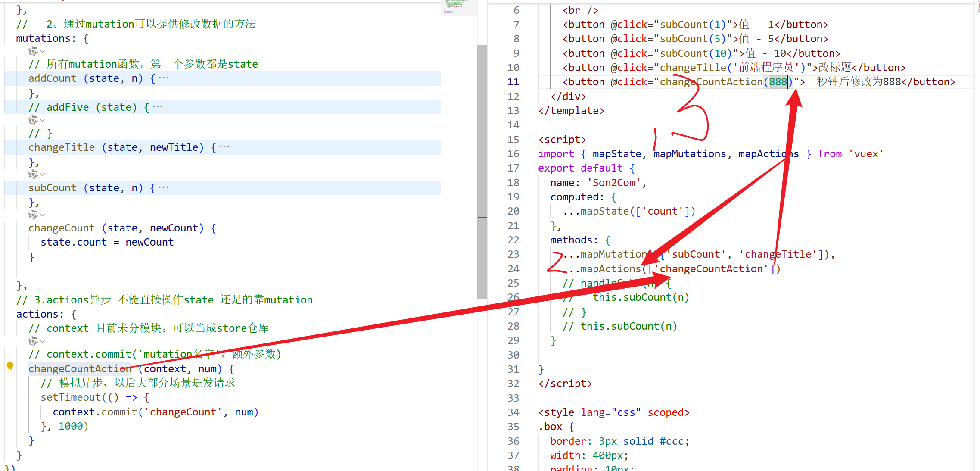Select line number 24 in gutter

coord(513,269)
